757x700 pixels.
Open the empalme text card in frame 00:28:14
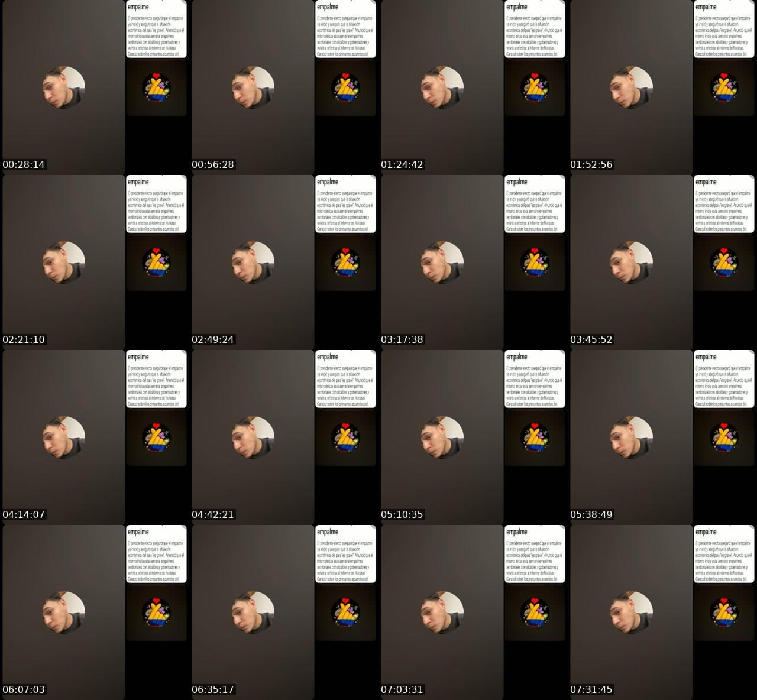tap(156, 29)
